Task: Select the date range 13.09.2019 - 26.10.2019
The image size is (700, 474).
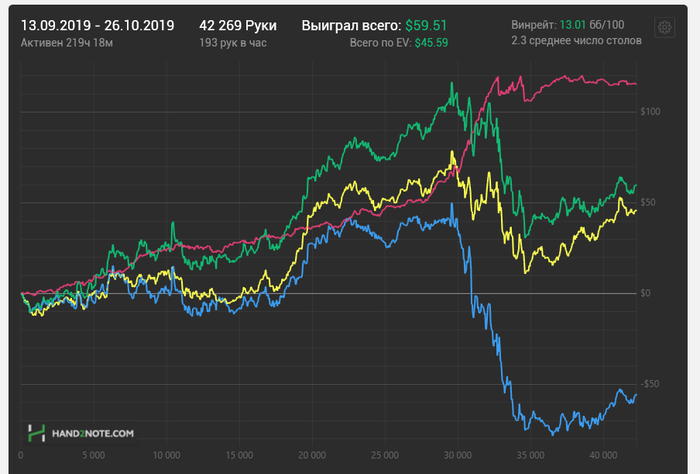Action: [97, 24]
